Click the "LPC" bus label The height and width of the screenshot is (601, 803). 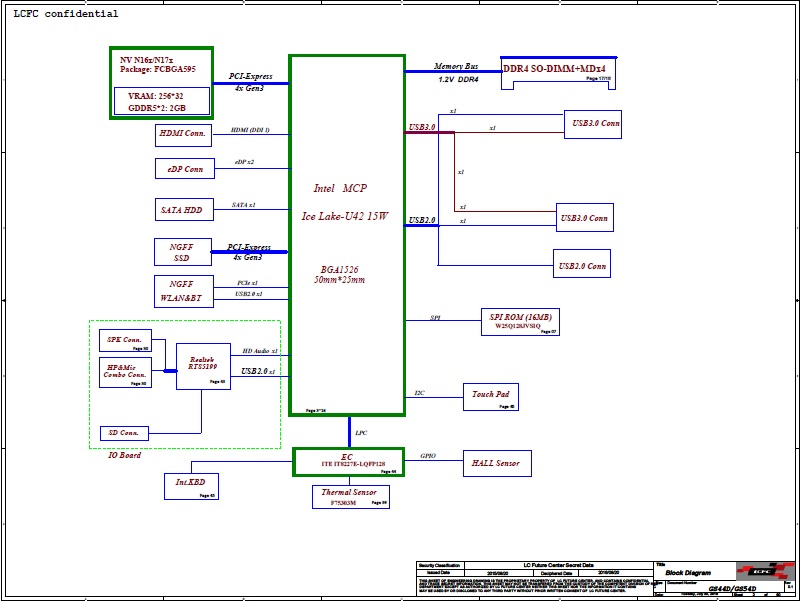361,433
